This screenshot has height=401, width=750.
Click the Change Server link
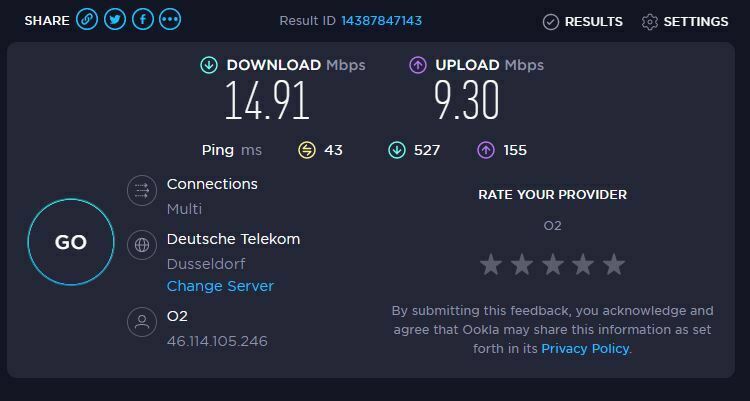coord(220,286)
